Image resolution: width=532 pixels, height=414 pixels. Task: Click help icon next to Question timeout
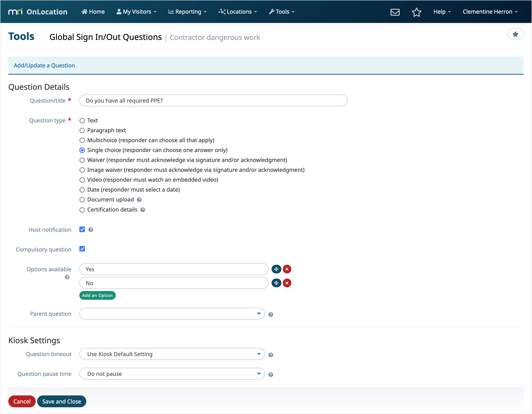[271, 355]
